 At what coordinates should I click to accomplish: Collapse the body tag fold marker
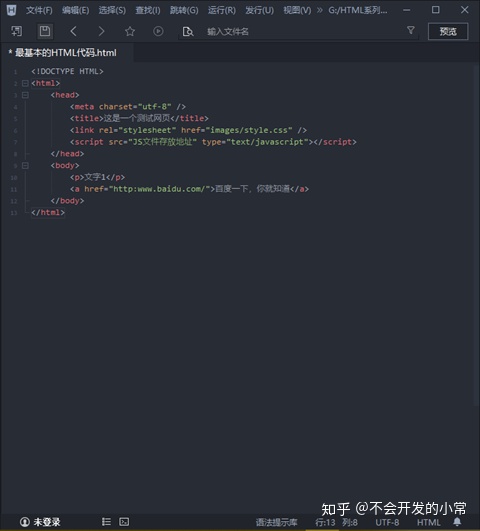pyautogui.click(x=25, y=166)
